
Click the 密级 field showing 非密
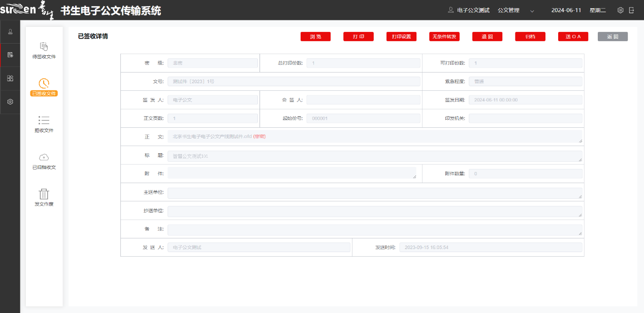213,63
